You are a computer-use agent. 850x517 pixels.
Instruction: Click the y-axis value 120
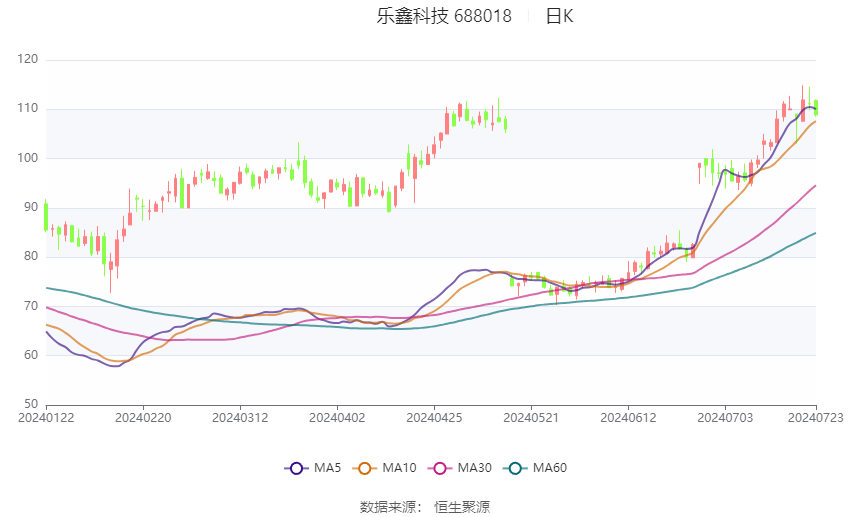click(28, 59)
